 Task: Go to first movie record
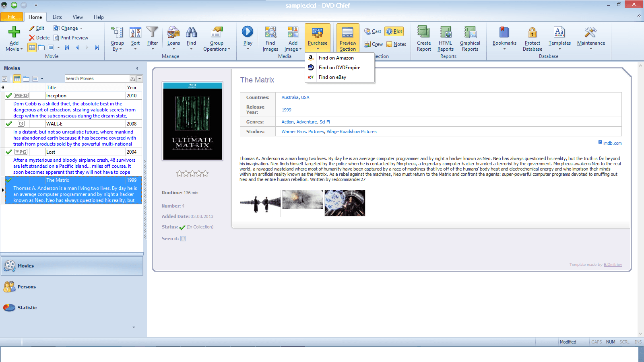pyautogui.click(x=67, y=47)
